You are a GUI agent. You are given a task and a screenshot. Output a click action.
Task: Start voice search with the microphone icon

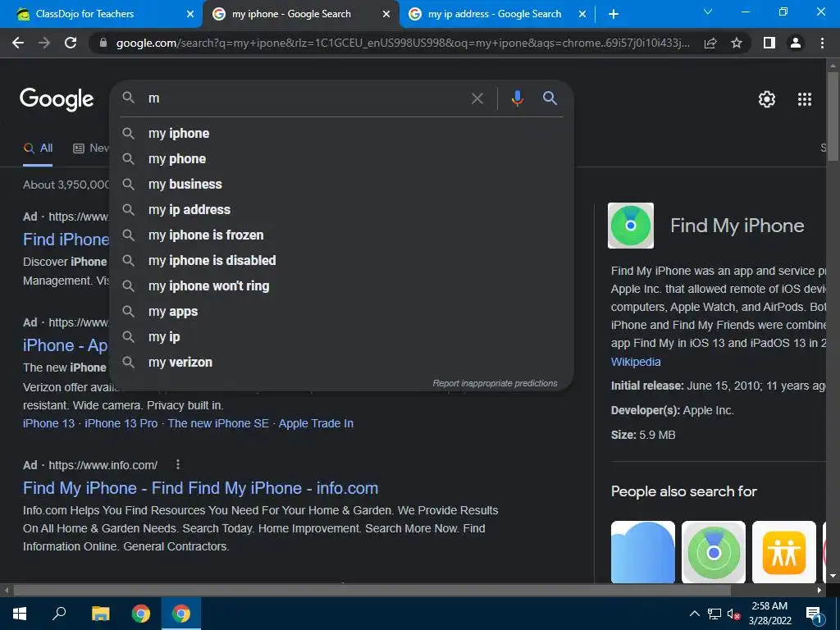[x=517, y=98]
